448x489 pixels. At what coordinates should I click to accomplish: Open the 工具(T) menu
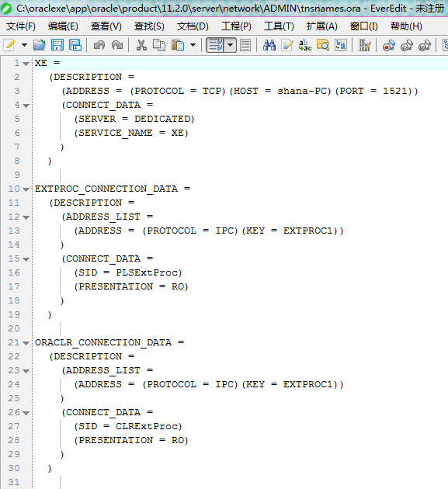click(279, 26)
